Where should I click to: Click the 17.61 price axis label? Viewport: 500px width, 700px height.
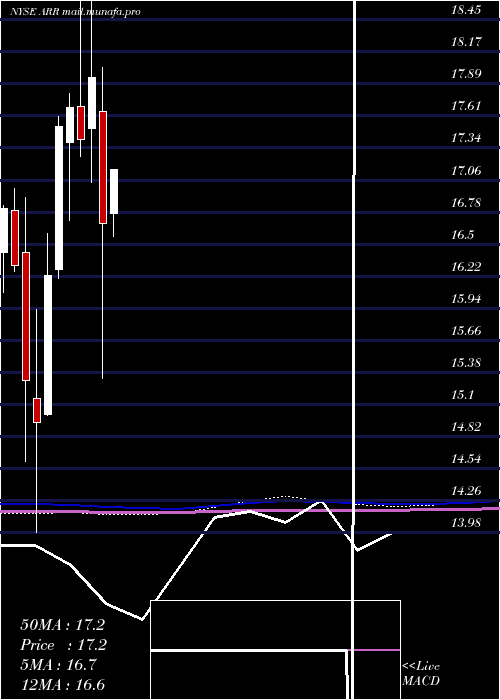pyautogui.click(x=466, y=106)
